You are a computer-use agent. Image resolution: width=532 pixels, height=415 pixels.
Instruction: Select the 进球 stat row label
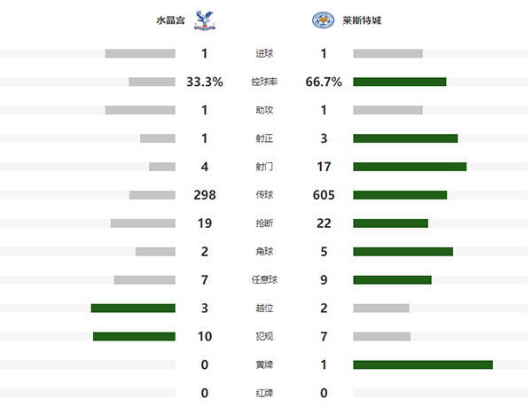[264, 53]
